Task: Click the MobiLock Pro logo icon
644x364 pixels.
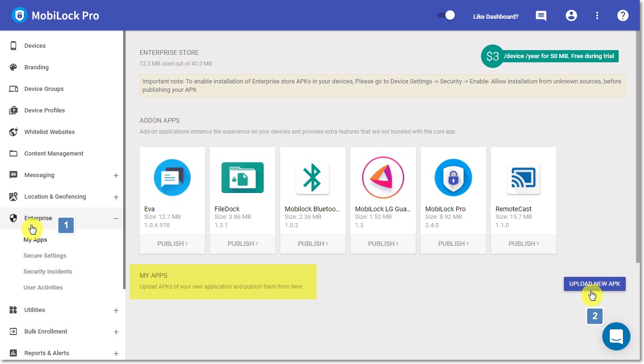Action: pos(19,15)
